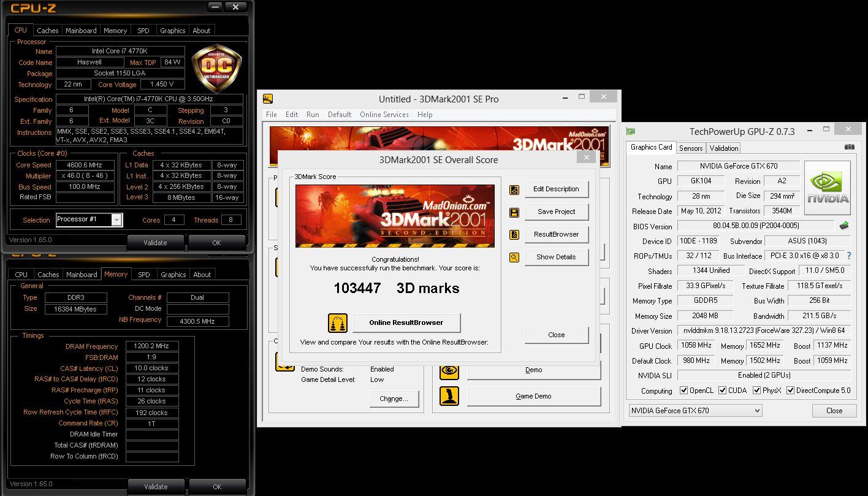This screenshot has height=496, width=868.
Task: Click the Close button in GPU-Z
Action: [x=834, y=411]
